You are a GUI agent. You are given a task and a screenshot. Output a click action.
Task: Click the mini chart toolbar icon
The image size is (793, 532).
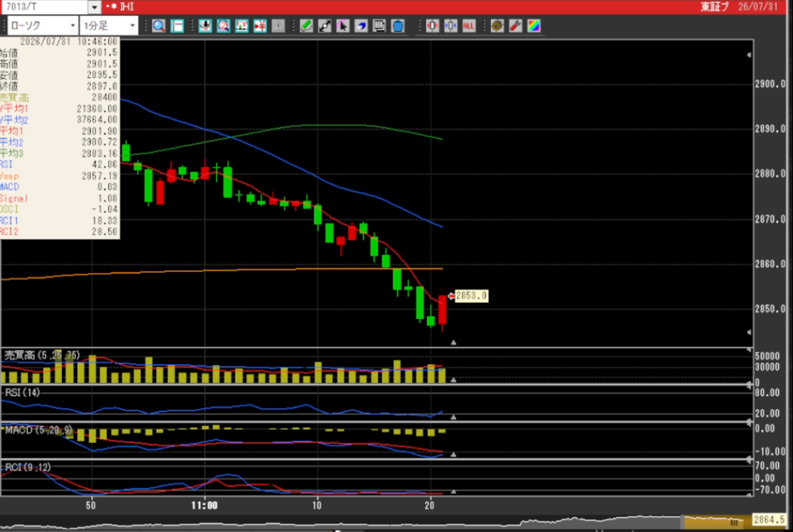pos(242,26)
